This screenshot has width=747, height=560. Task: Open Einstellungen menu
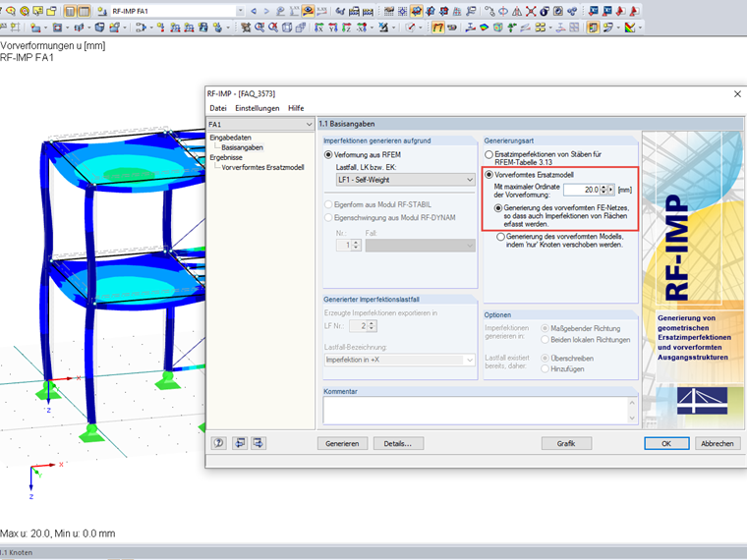click(x=258, y=108)
